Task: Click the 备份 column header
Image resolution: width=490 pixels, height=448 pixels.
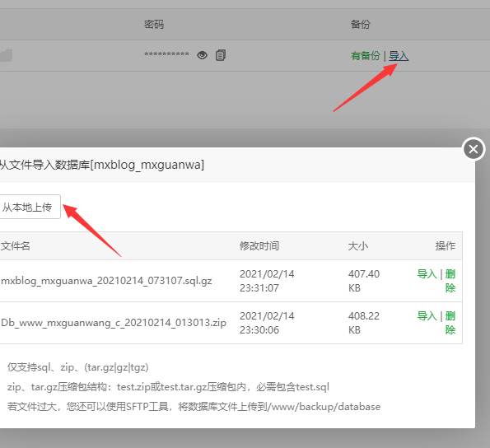Action: click(x=361, y=25)
